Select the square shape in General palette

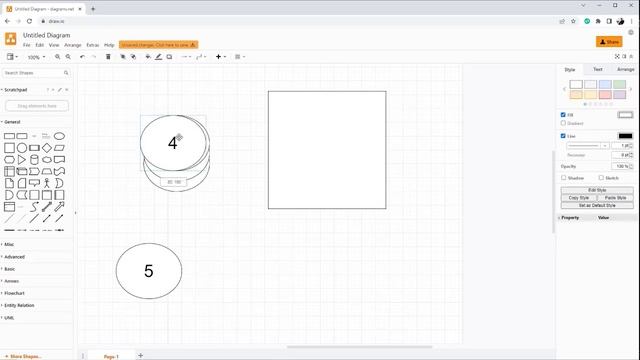click(9, 148)
